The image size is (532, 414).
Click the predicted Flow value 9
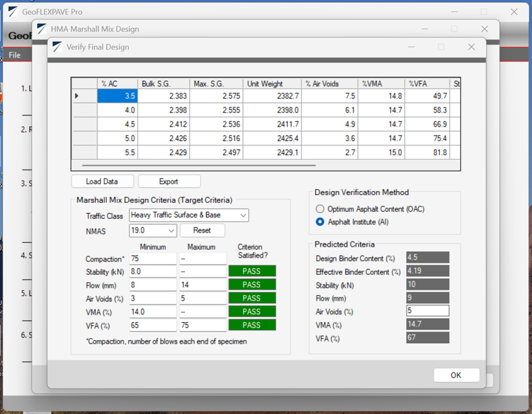pos(427,297)
